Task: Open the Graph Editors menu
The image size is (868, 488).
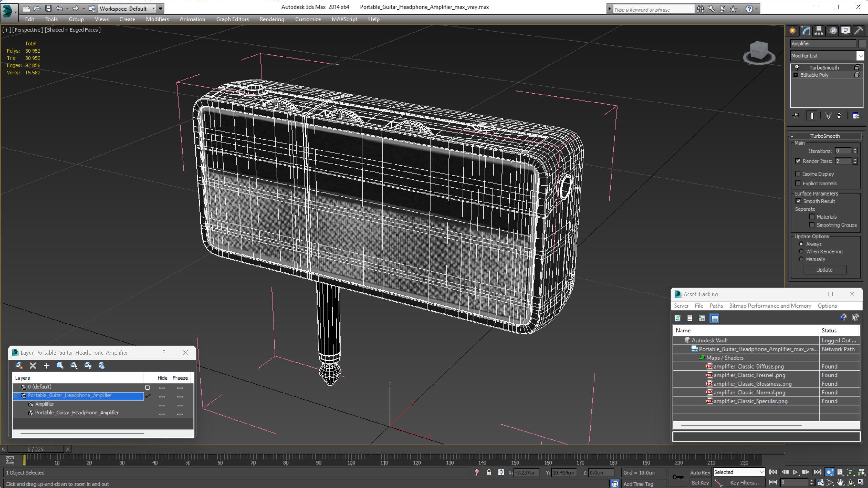Action: [x=232, y=19]
